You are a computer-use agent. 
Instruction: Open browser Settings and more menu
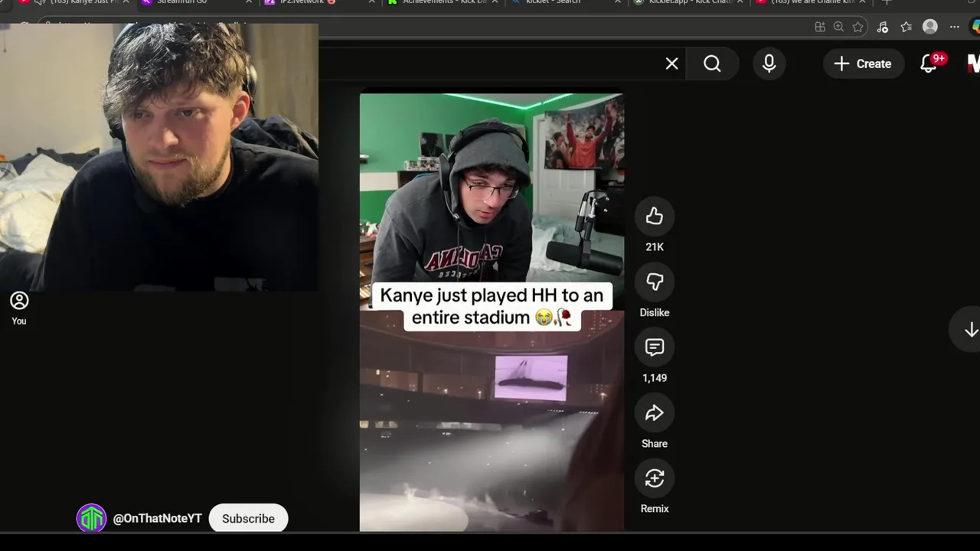(x=954, y=27)
